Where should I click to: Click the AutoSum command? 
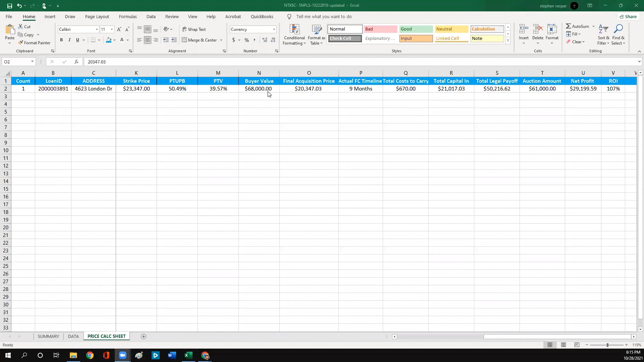click(x=579, y=26)
